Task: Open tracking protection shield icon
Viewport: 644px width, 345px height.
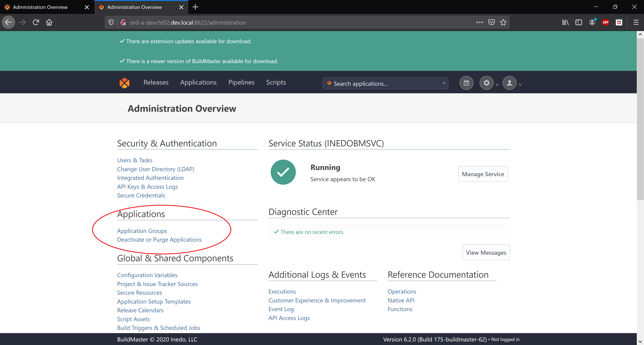Action: pyautogui.click(x=111, y=22)
